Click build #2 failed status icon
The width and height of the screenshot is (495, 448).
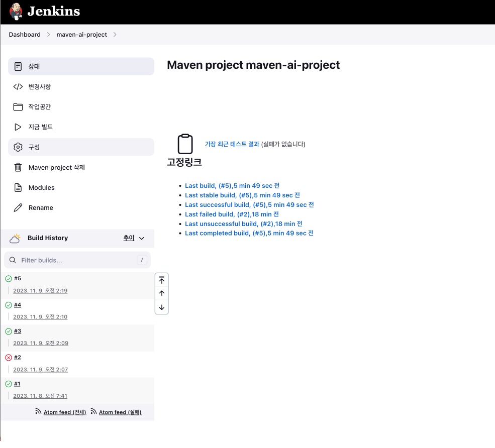[x=9, y=358]
